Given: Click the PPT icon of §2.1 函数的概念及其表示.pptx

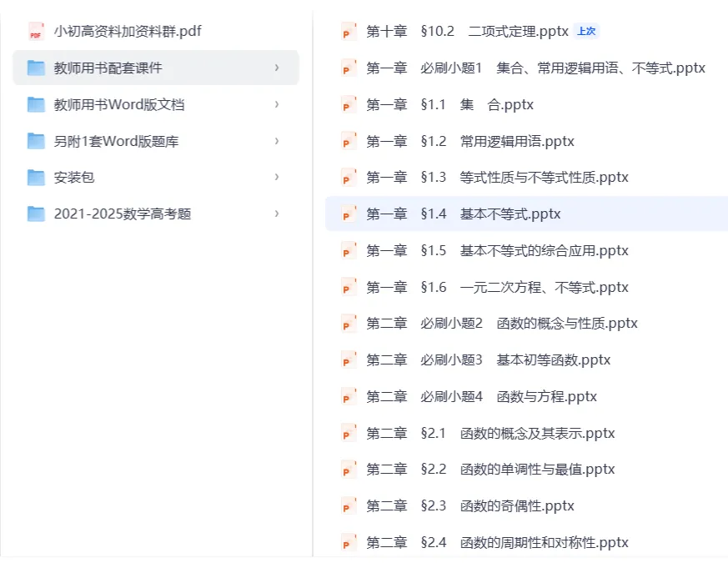Looking at the screenshot, I should pos(349,433).
